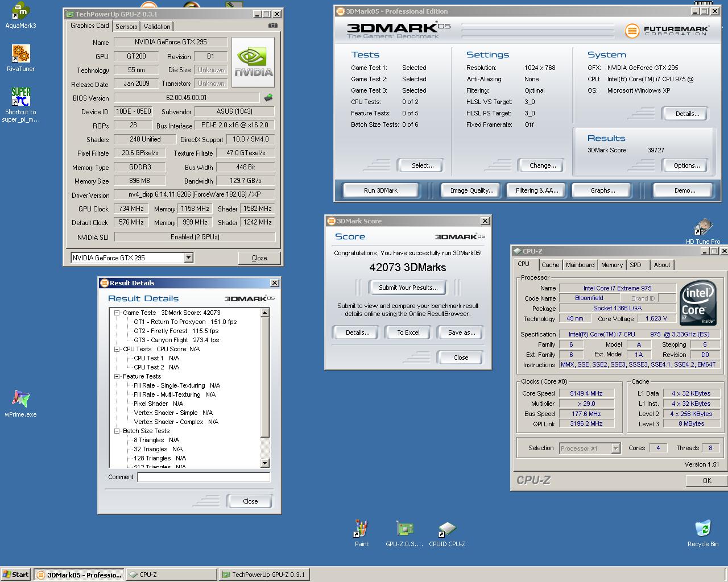Export score with To Excel button
The height and width of the screenshot is (582, 728).
click(x=408, y=332)
